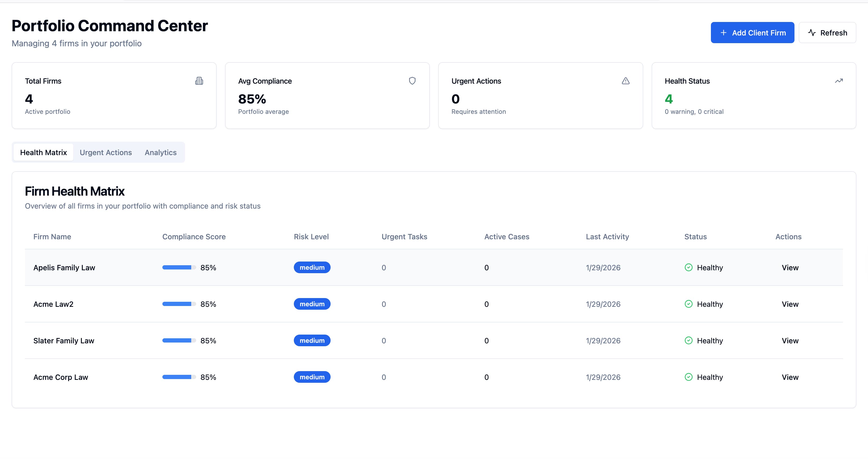Select the Health Matrix tab

43,152
